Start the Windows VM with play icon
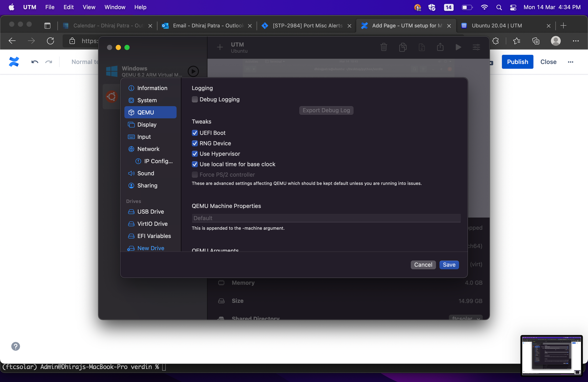The image size is (588, 382). click(x=193, y=71)
